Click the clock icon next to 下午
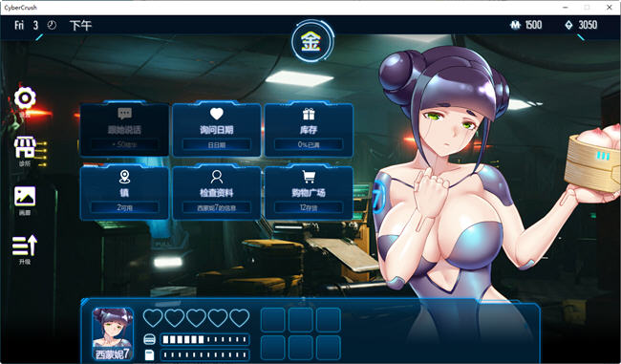Screen dimensions: 621x364 pyautogui.click(x=52, y=25)
